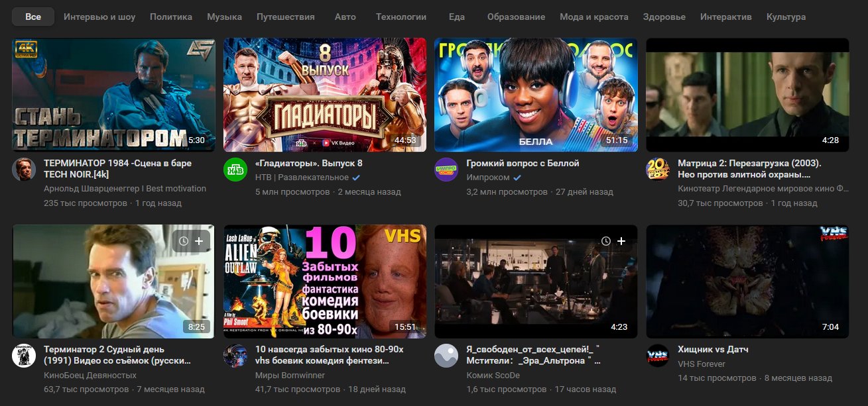The width and height of the screenshot is (868, 406).
Task: Open title Матрица 2: Перезагрузка (2003)
Action: click(750, 169)
